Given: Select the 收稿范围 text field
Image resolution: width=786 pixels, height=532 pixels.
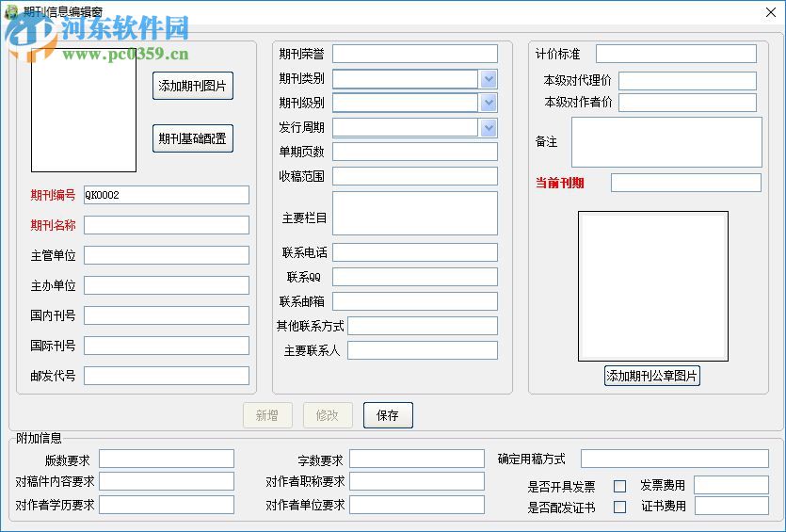Looking at the screenshot, I should (415, 176).
